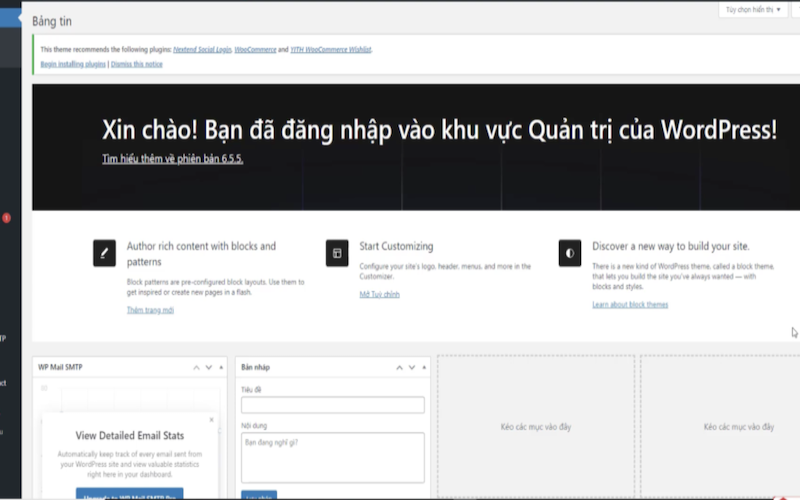Open the Nextend Social Login plugin link

[x=202, y=48]
